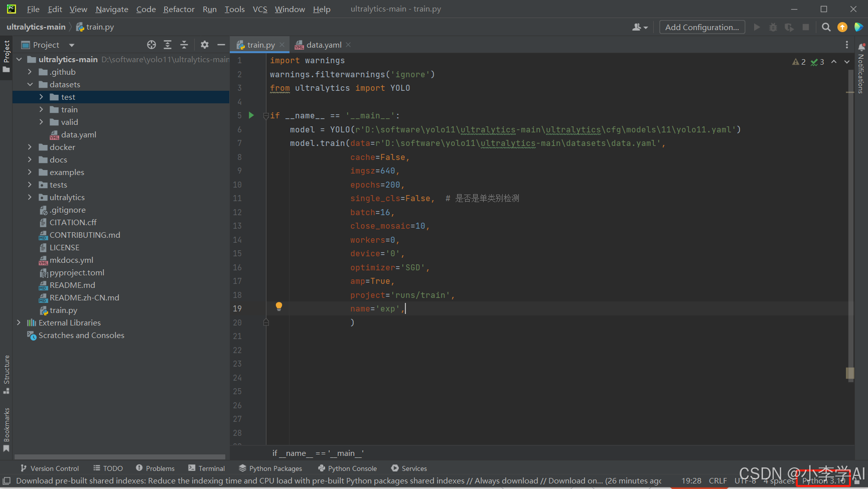Click the code fold marker at line 20
The width and height of the screenshot is (868, 489).
tap(266, 322)
